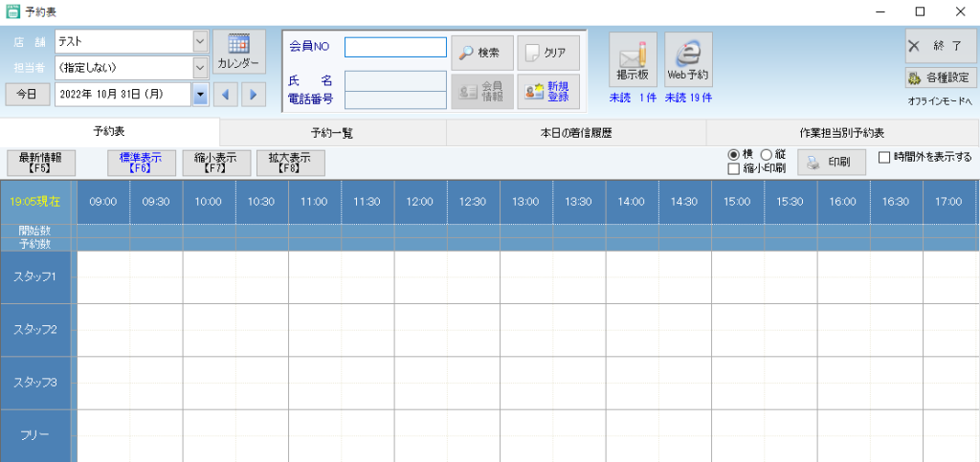Viewport: 980px width, 462px height.
Task: Go to next day with right arrow
Action: pos(254,94)
